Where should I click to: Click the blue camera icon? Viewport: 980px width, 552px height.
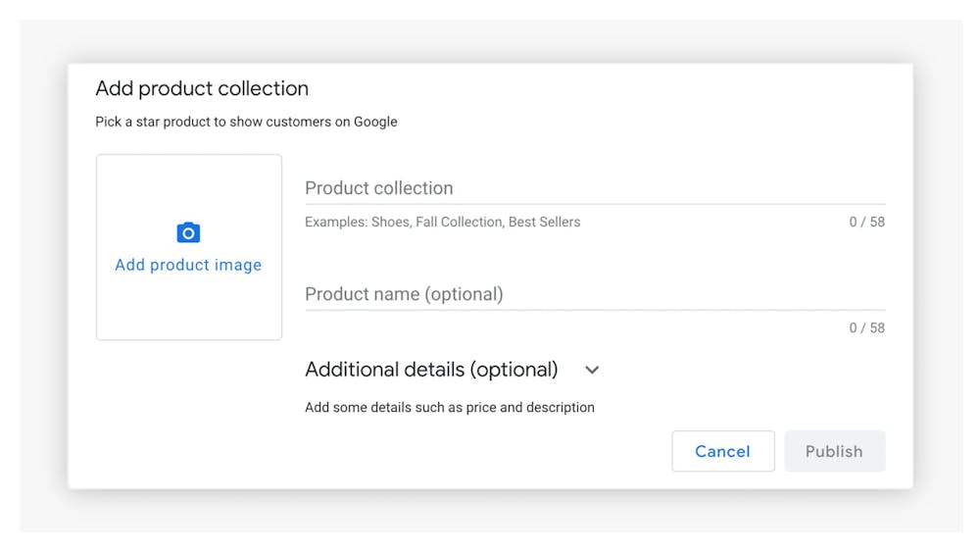[188, 232]
